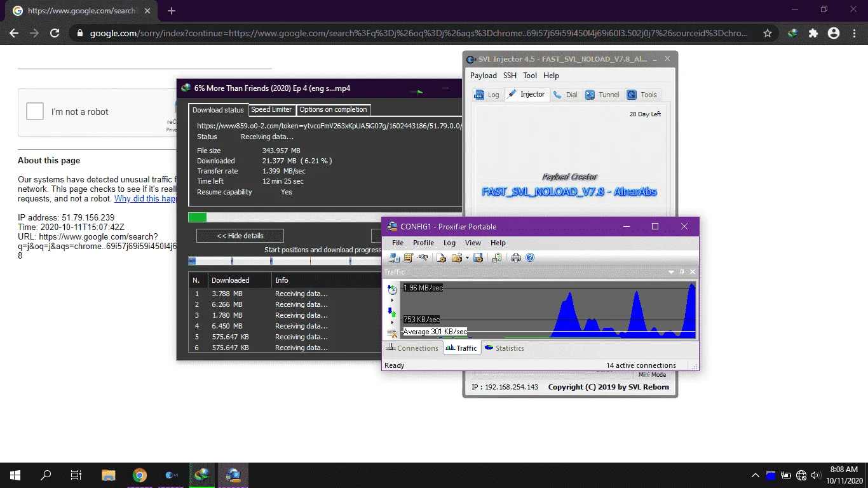Image resolution: width=868 pixels, height=488 pixels.
Task: Select the Download status tab
Action: pos(218,110)
